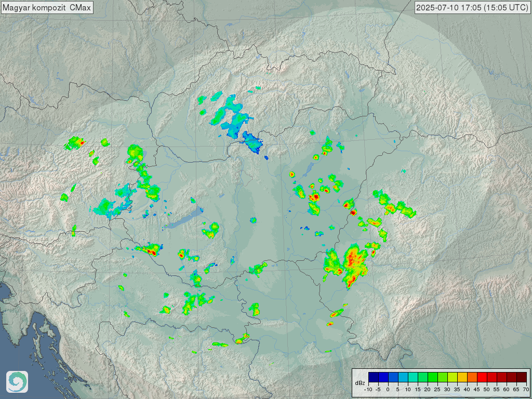Select the orange swatch between 40 and 45 dBz
This screenshot has width=532, height=399.
pos(472,377)
